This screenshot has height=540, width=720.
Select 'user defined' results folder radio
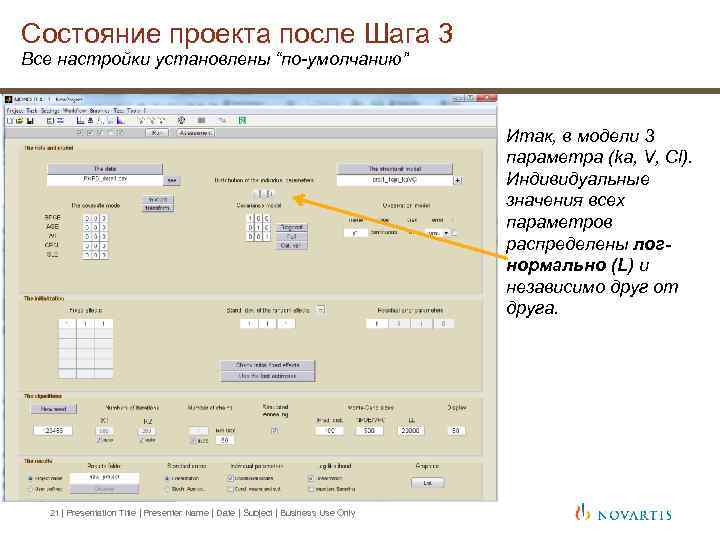(x=31, y=489)
